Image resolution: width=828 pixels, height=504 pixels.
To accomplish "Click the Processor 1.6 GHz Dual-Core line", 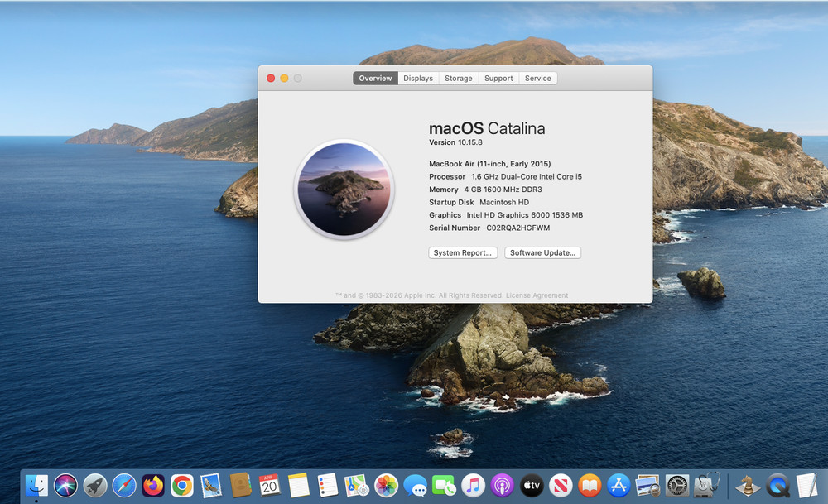I will [505, 177].
